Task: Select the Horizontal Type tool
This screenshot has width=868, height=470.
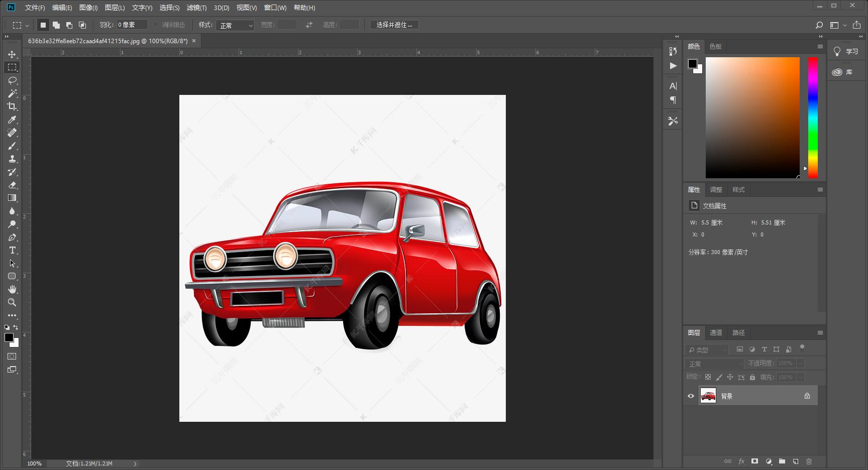Action: click(x=12, y=250)
